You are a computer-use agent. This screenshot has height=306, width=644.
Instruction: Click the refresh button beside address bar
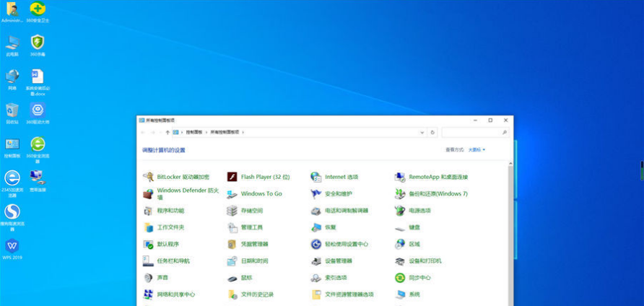[x=432, y=133]
